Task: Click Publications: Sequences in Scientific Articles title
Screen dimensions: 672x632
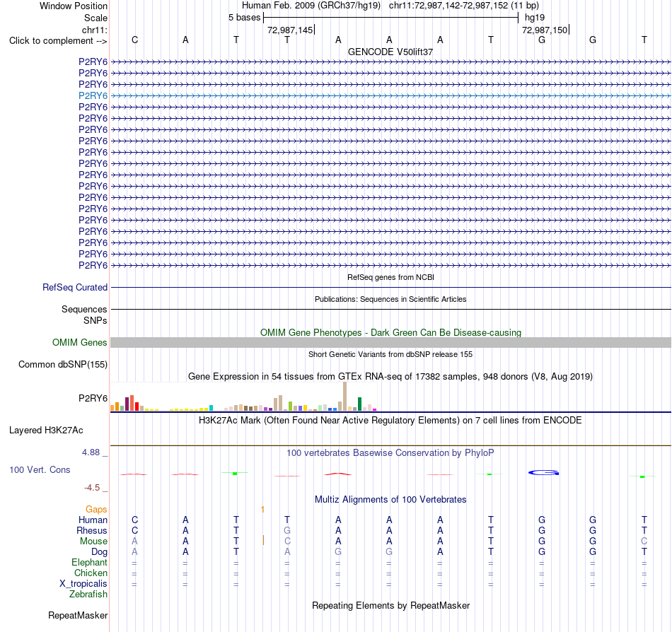Action: (x=390, y=299)
